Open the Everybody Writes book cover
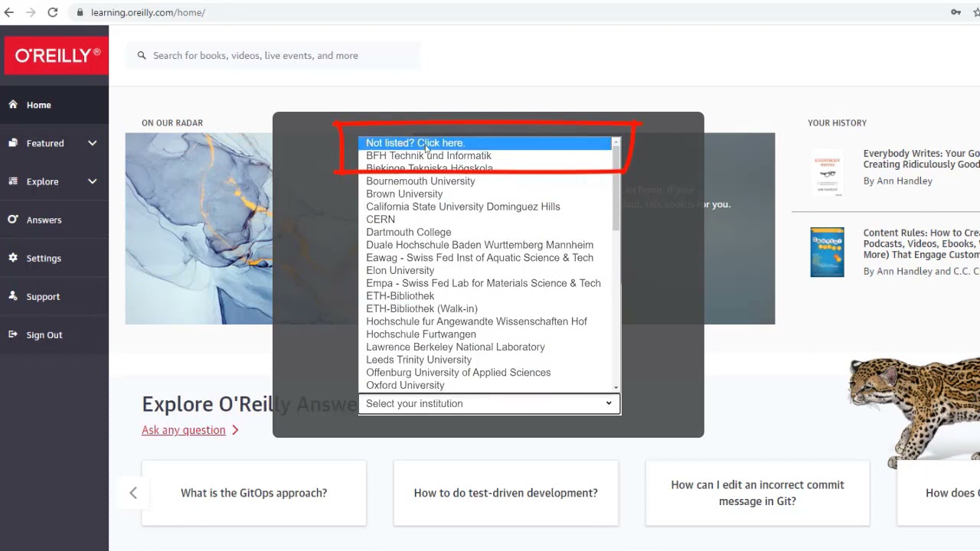980x551 pixels. tap(828, 172)
